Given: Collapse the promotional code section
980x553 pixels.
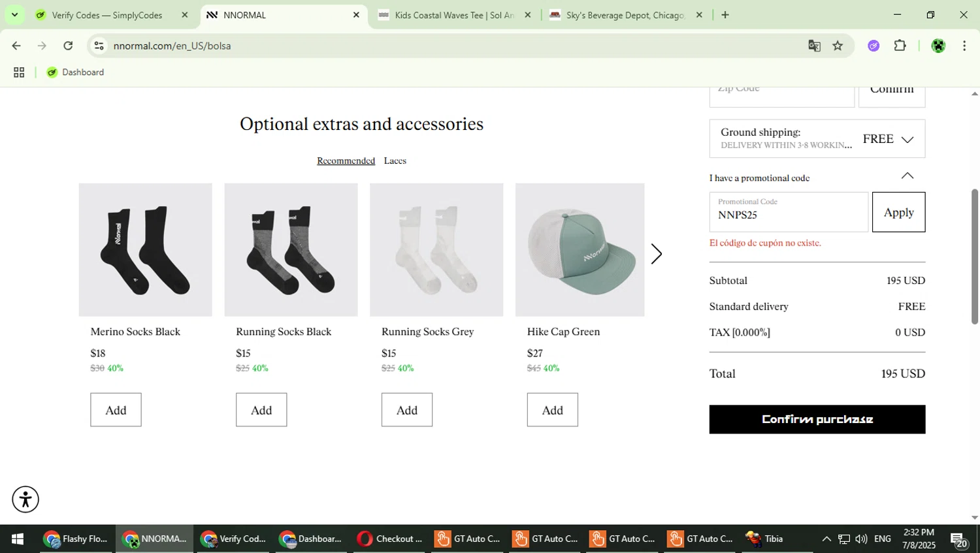Looking at the screenshot, I should (907, 176).
